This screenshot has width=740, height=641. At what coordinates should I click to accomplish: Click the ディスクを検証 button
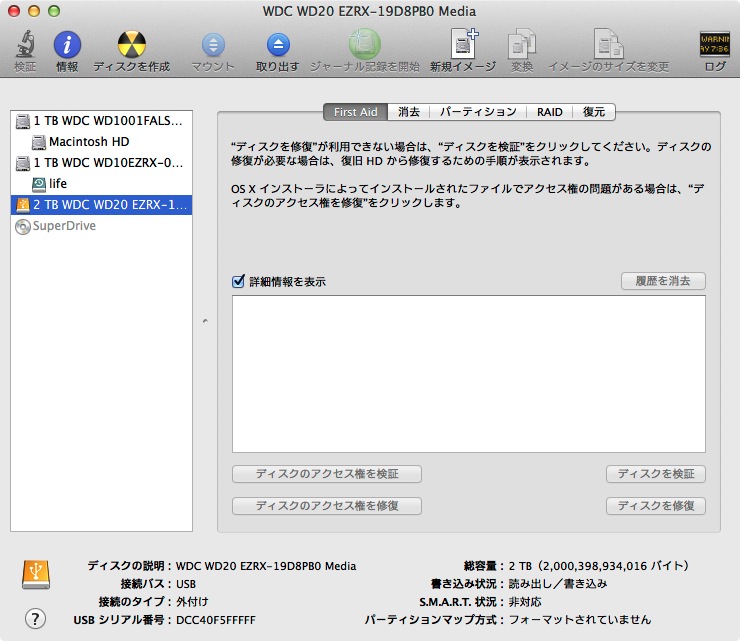click(x=655, y=474)
